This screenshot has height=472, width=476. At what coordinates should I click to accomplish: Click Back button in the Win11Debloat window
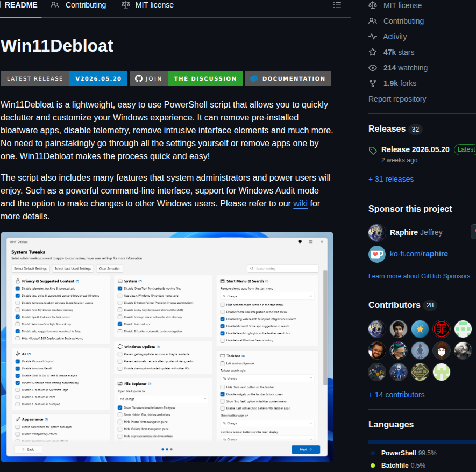(28, 449)
